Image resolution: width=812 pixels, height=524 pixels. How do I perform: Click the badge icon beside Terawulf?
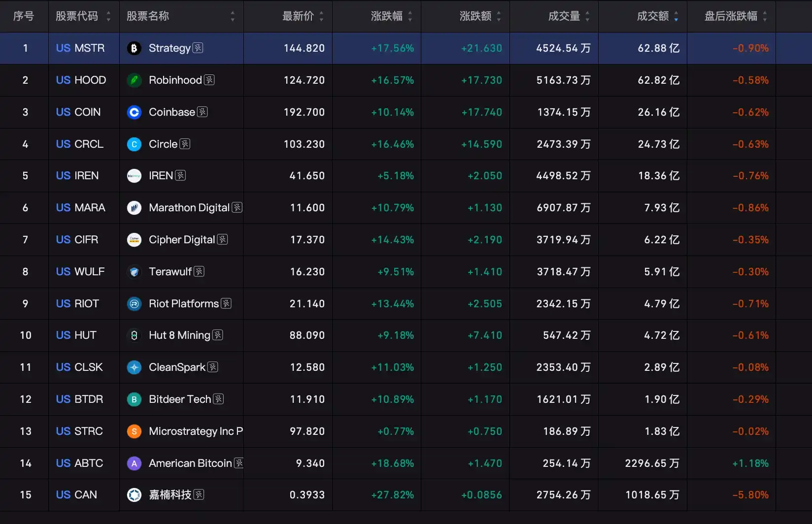[199, 271]
